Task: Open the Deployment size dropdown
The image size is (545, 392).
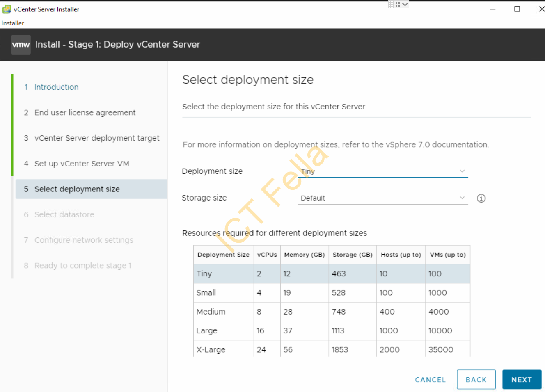Action: [x=382, y=171]
